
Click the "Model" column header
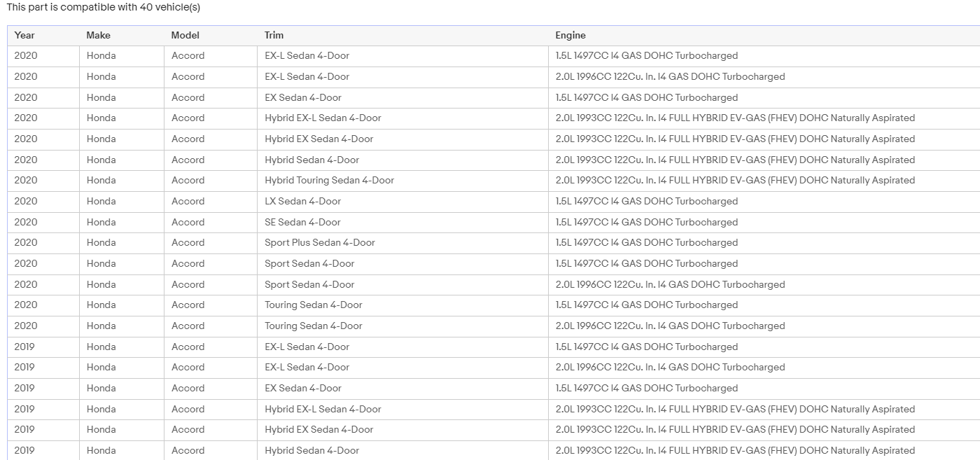click(x=211, y=36)
